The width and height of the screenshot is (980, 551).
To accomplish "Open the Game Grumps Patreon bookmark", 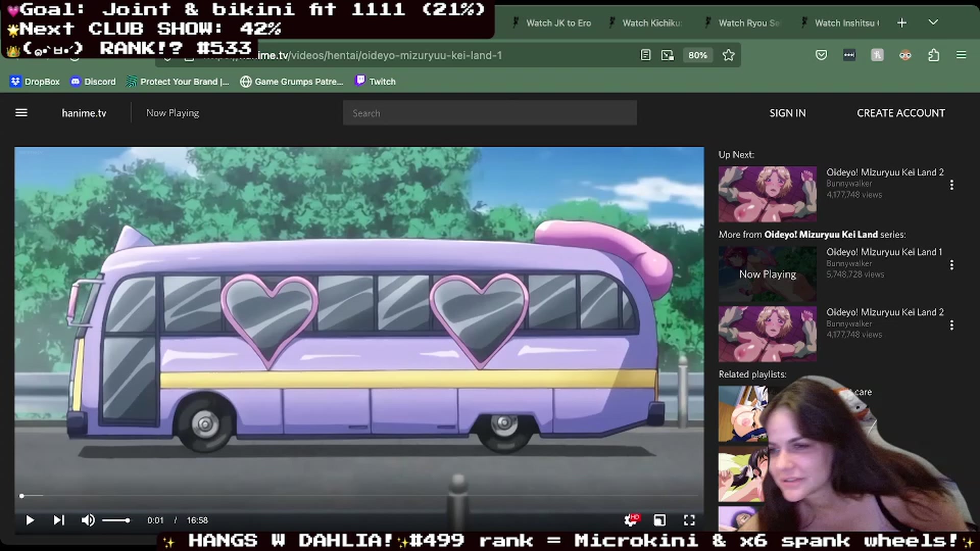I will click(x=292, y=82).
